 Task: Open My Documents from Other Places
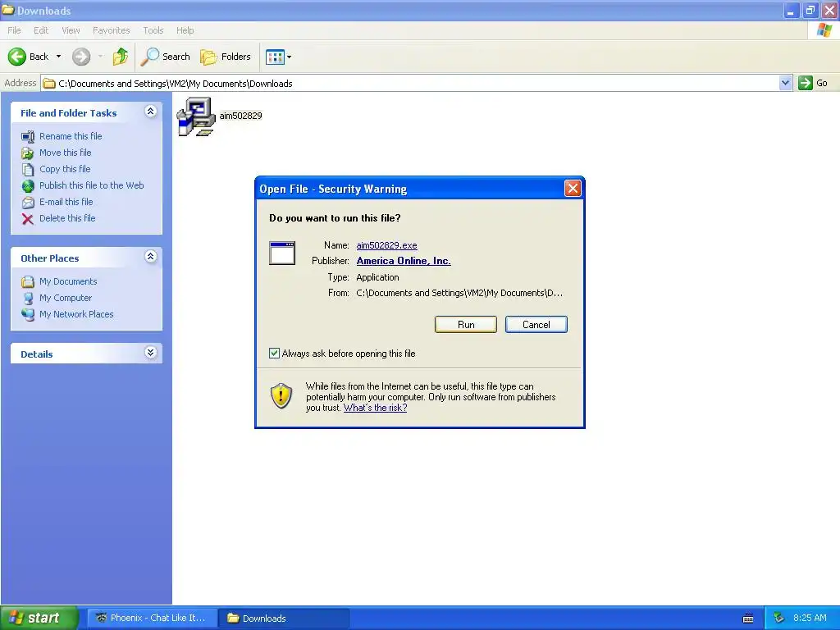(68, 281)
